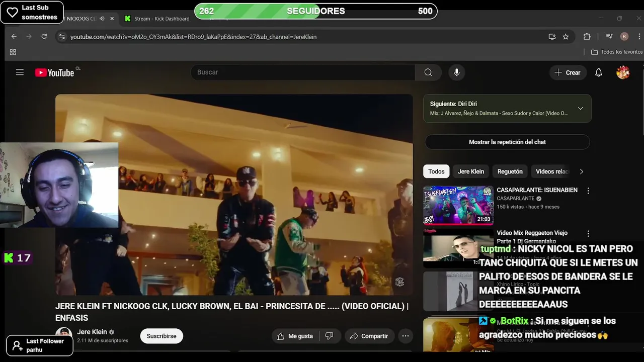Bookmark this page with the star icon

point(566,37)
